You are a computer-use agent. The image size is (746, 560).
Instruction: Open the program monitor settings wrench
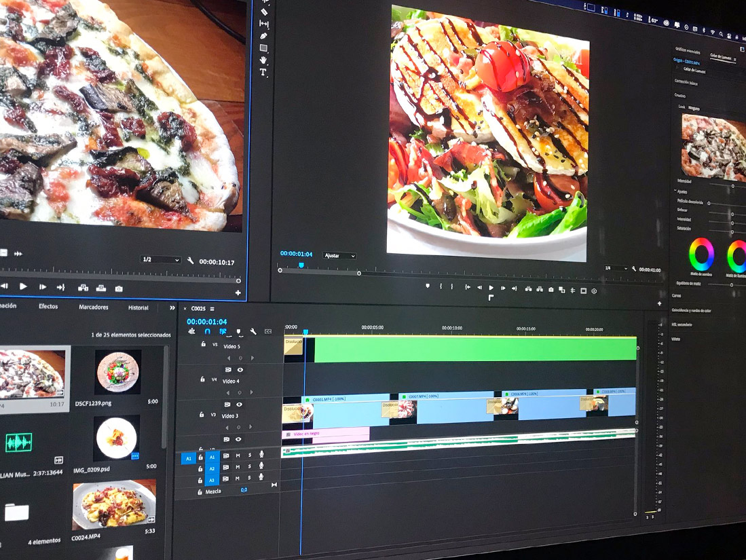click(x=634, y=269)
